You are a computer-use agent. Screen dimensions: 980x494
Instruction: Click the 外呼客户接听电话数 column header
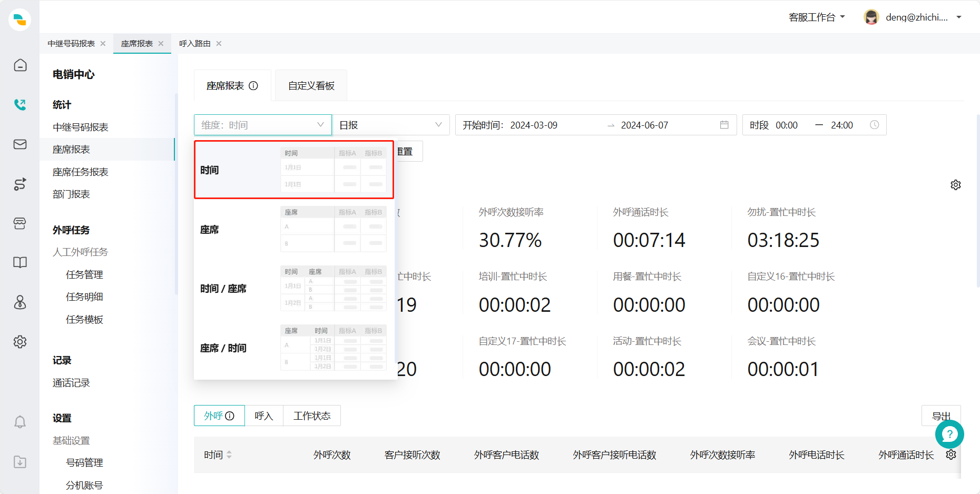614,455
